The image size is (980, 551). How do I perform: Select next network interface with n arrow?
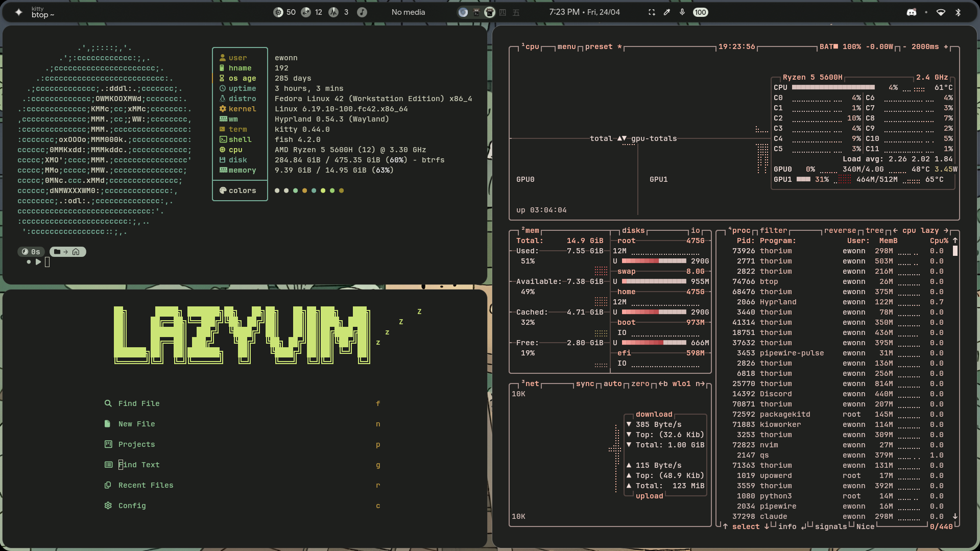[700, 384]
